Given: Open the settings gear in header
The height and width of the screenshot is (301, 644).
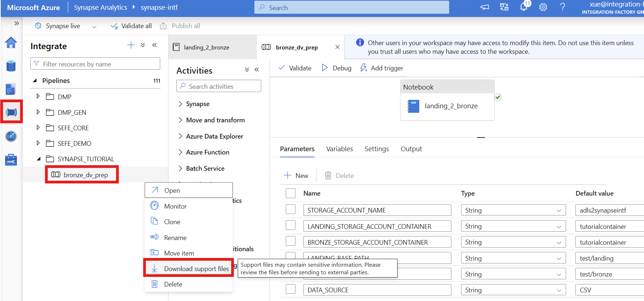Looking at the screenshot, I should click(x=543, y=7).
